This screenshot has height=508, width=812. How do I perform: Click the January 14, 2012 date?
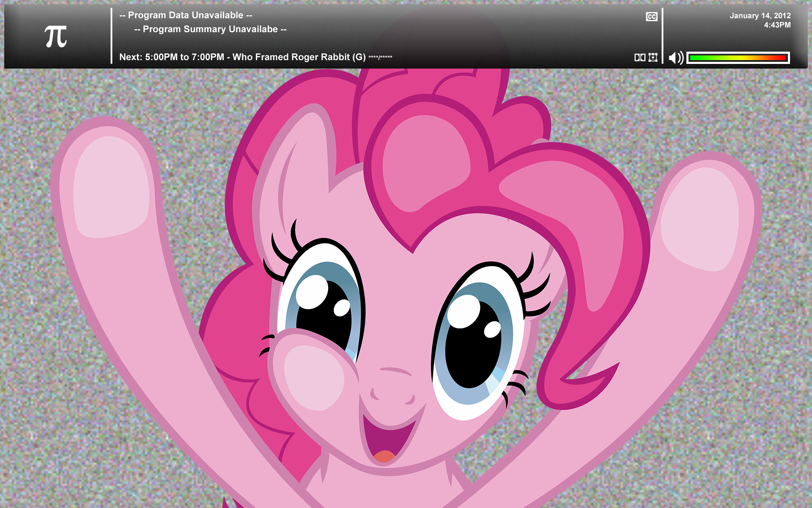pos(760,16)
